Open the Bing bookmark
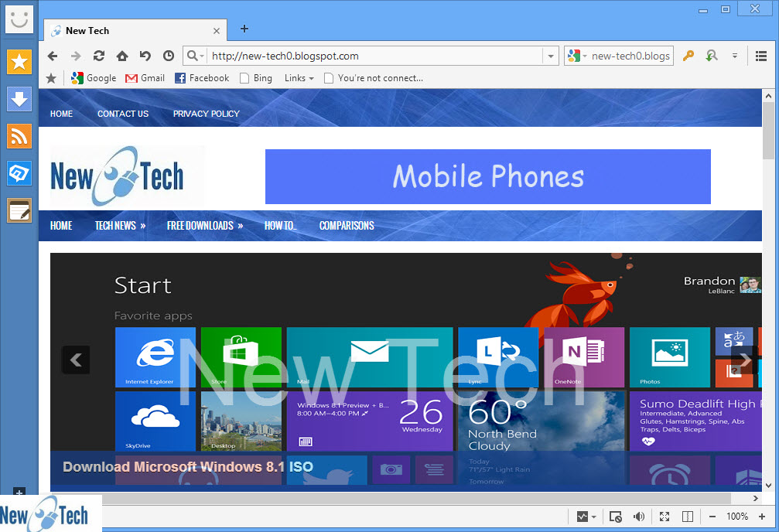The height and width of the screenshot is (532, 779). click(x=256, y=78)
